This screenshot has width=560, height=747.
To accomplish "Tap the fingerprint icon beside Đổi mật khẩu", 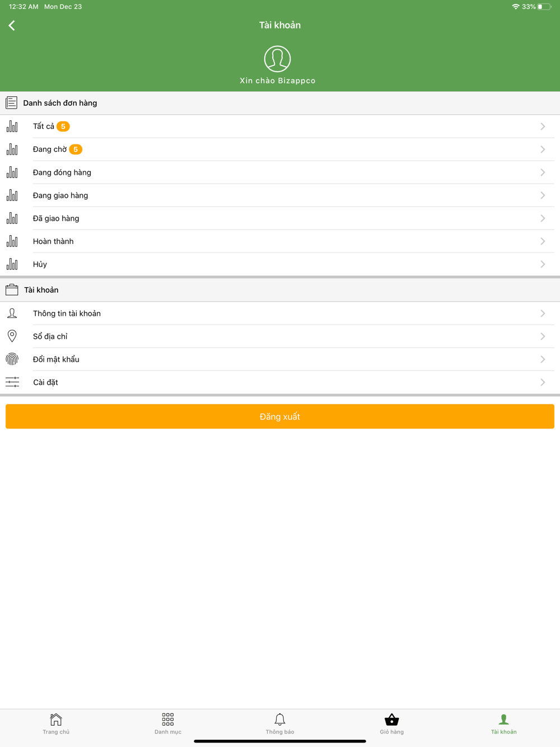I will 12,360.
